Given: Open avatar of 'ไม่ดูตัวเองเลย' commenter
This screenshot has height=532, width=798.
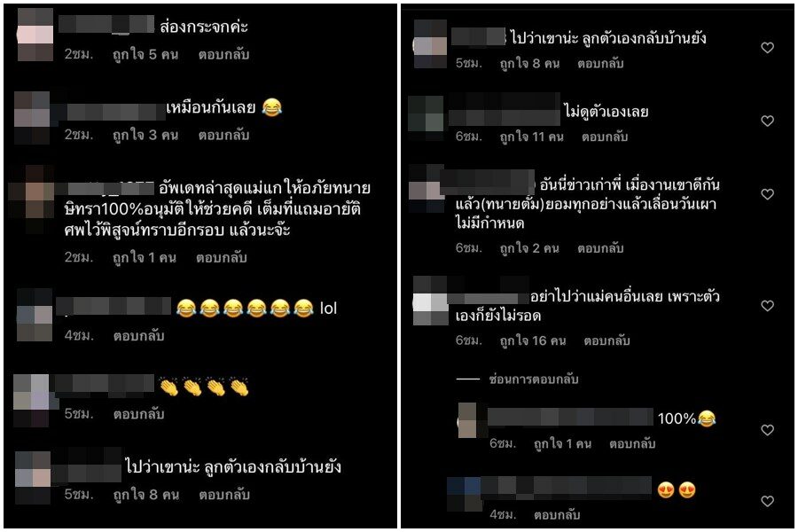Looking at the screenshot, I should pos(426,118).
